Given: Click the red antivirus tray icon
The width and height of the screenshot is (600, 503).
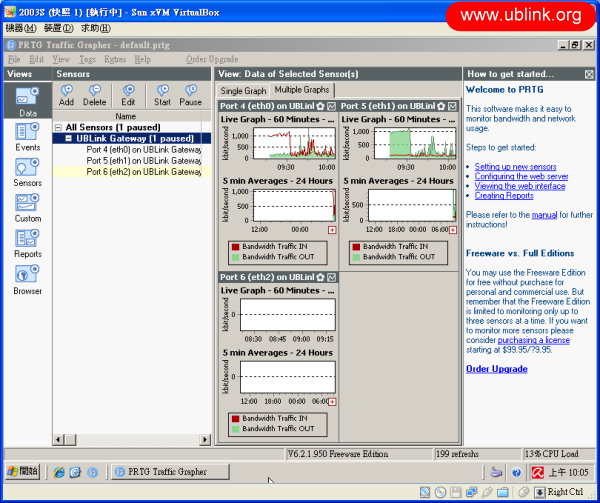Looking at the screenshot, I should 538,472.
